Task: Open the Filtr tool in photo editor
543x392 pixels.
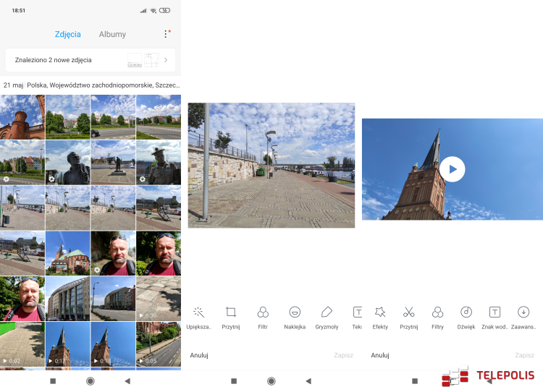Action: 263,316
